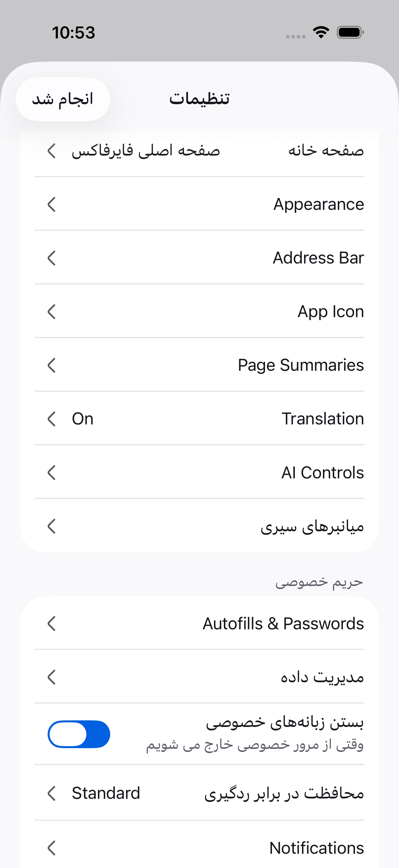The height and width of the screenshot is (868, 399).
Task: Tap the chevron beside App Icon
Action: [x=52, y=311]
